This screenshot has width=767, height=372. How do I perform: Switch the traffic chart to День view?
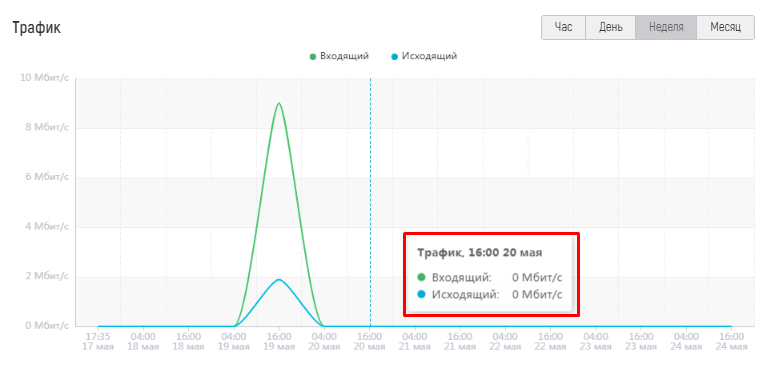click(x=610, y=27)
